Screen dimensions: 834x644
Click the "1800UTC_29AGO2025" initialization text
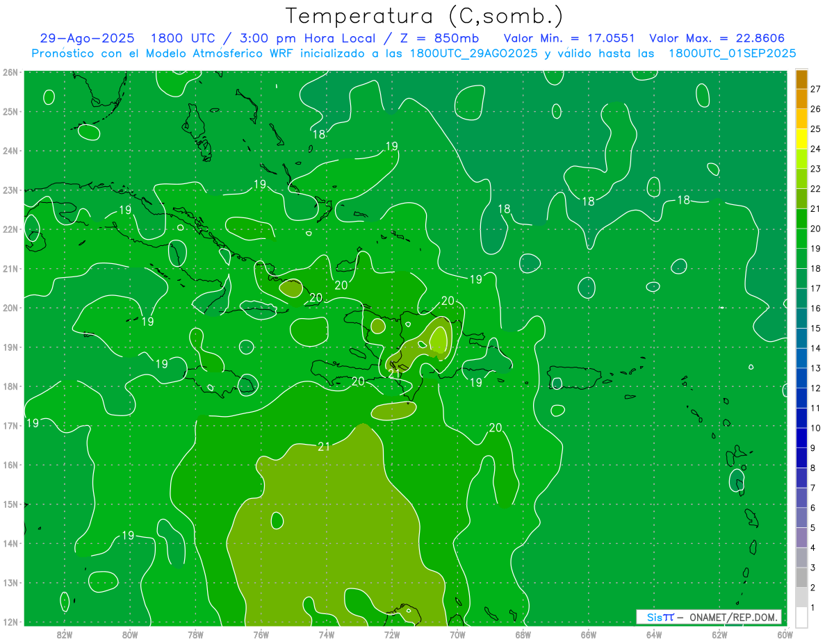pyautogui.click(x=474, y=53)
